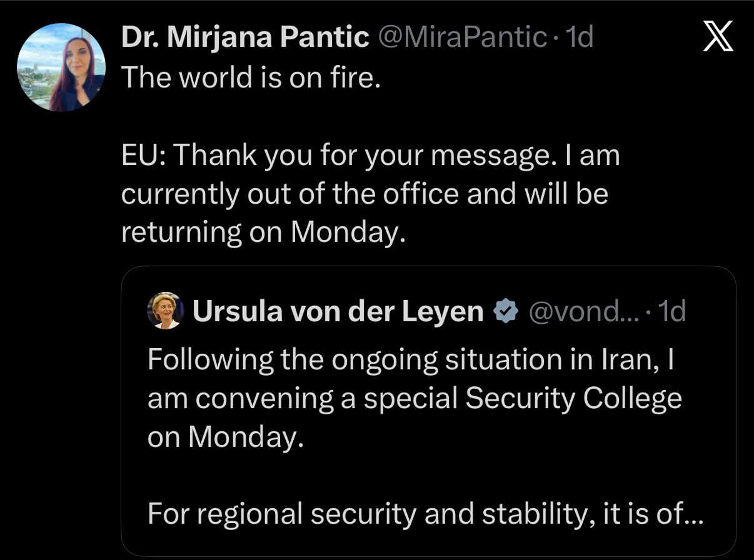Click "The world is on fire." text

tap(250, 76)
